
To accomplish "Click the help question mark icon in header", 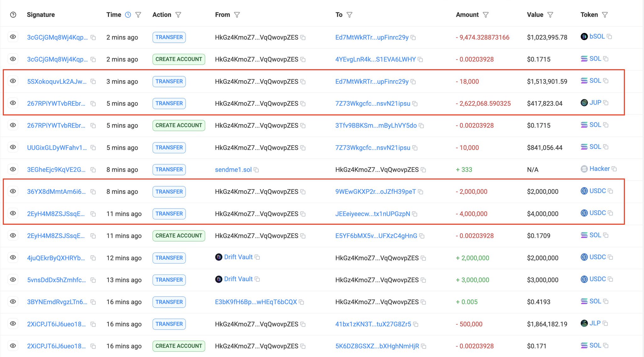I will pyautogui.click(x=13, y=15).
